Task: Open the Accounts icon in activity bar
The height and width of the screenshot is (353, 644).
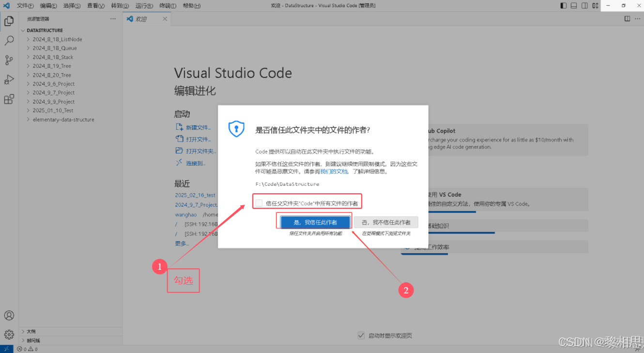Action: coord(9,315)
